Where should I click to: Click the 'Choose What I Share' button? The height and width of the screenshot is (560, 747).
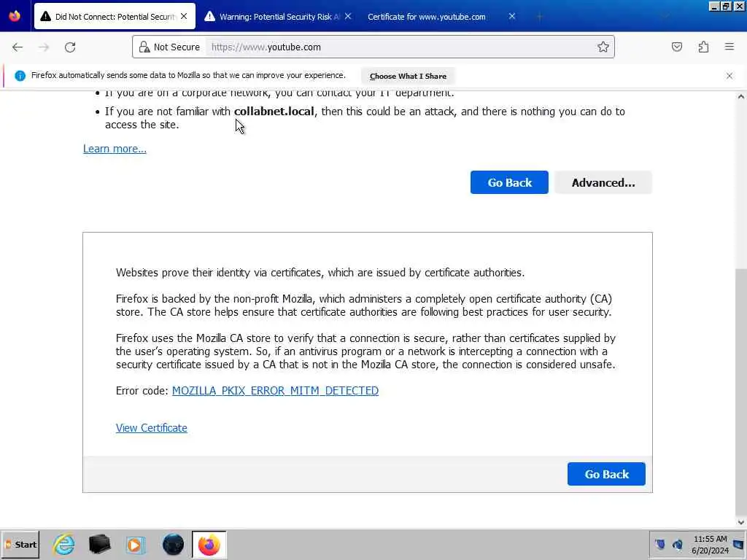tap(408, 76)
